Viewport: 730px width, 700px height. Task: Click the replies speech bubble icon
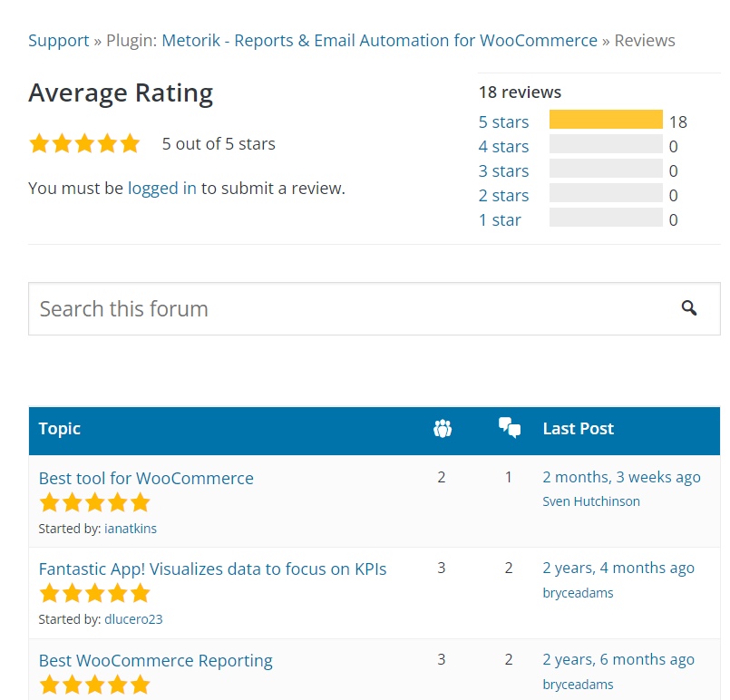[x=510, y=428]
